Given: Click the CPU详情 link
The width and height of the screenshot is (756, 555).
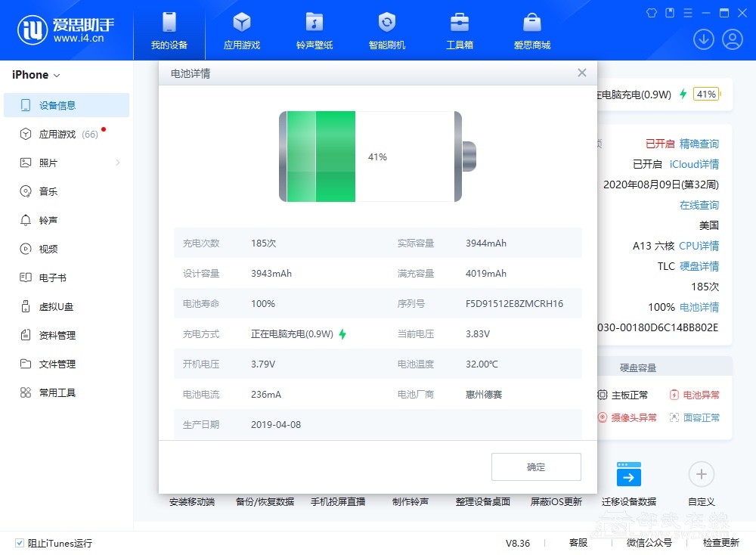Looking at the screenshot, I should point(699,246).
